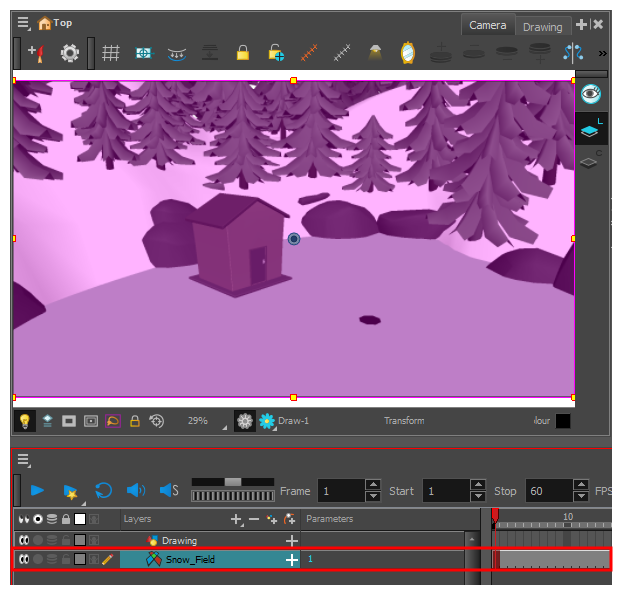Toggle the grid display in the toolbar
This screenshot has height=595, width=622.
(111, 53)
